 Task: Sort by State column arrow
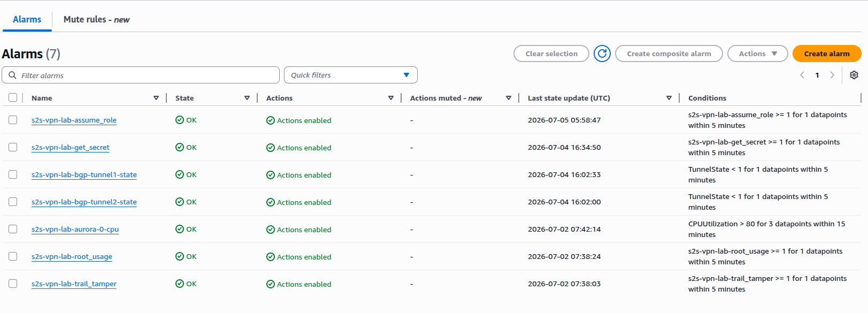(x=247, y=98)
